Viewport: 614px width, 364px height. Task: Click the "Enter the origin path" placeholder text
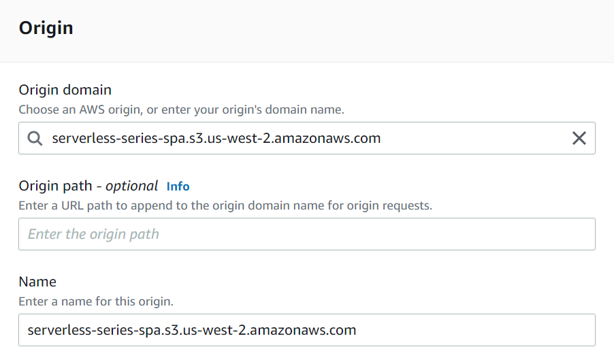(x=93, y=234)
